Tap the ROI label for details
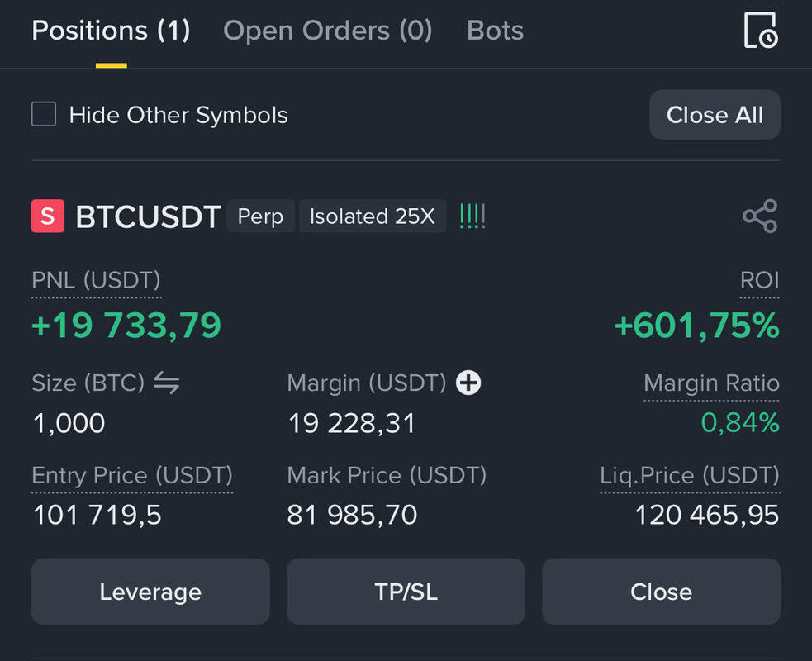 click(x=759, y=280)
